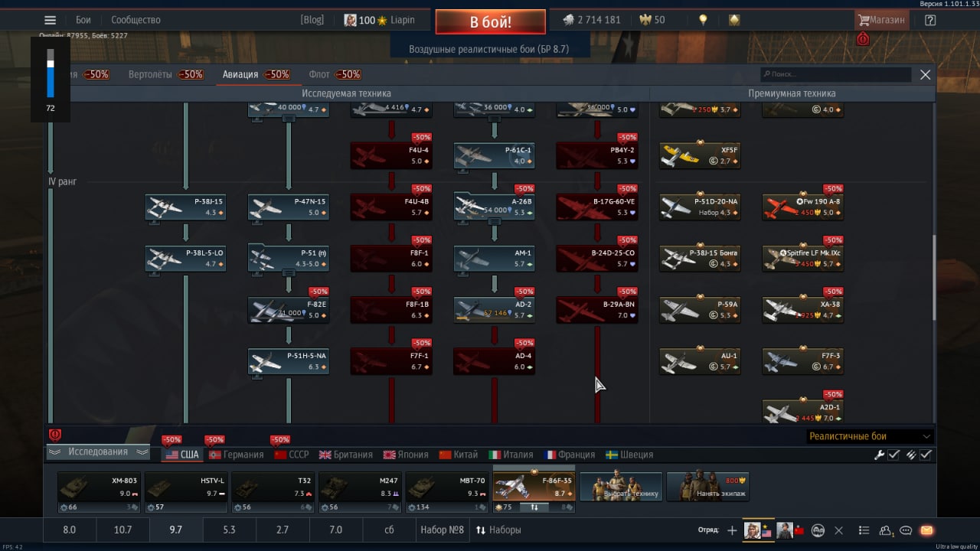Select the Япония nation tab
The height and width of the screenshot is (551, 980).
coord(406,455)
